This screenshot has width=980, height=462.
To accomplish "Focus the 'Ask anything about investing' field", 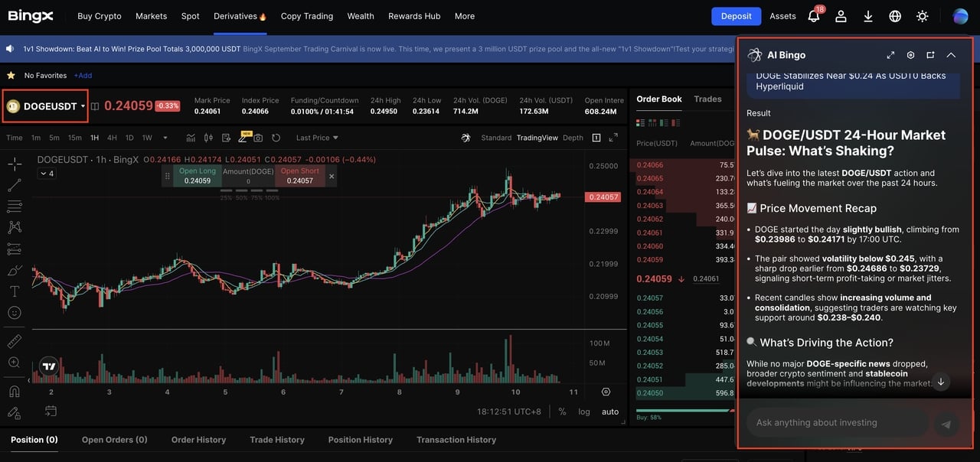I will (x=837, y=422).
